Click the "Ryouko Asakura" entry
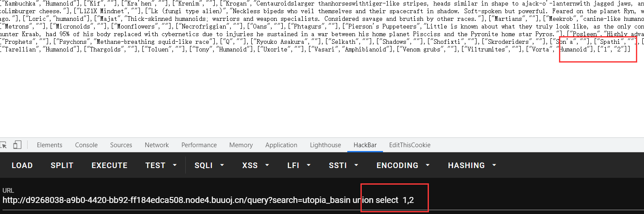Viewport: 644px width, 214px height. pyautogui.click(x=281, y=42)
